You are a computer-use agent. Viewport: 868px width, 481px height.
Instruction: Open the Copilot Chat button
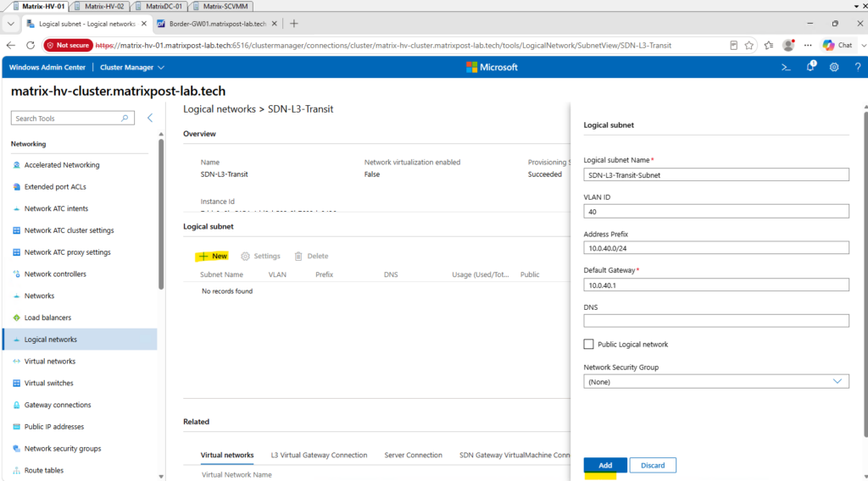(x=837, y=46)
